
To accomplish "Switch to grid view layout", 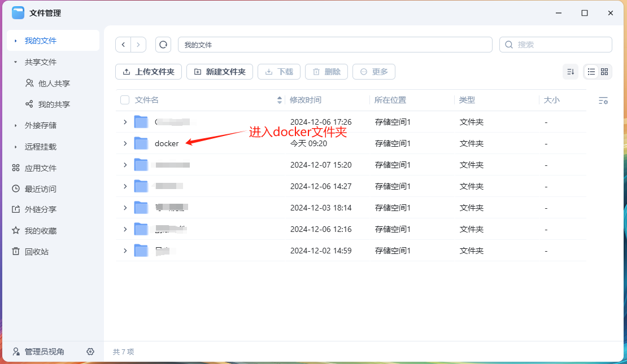I will 604,72.
